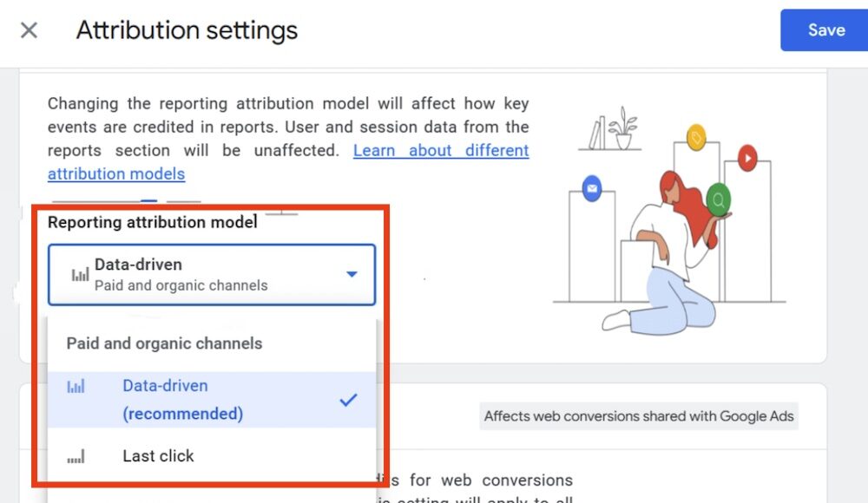Click the bar chart icon inside the combo box
868x503 pixels.
tap(80, 275)
